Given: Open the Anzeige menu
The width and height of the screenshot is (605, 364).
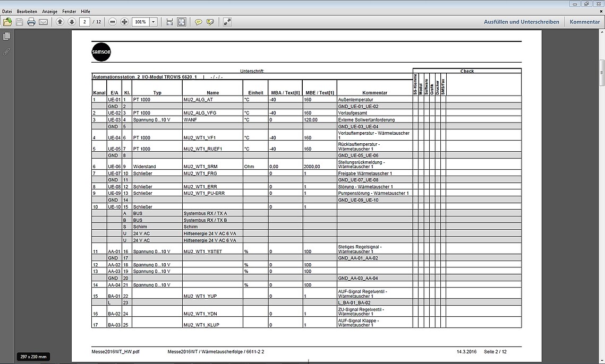Looking at the screenshot, I should (49, 11).
